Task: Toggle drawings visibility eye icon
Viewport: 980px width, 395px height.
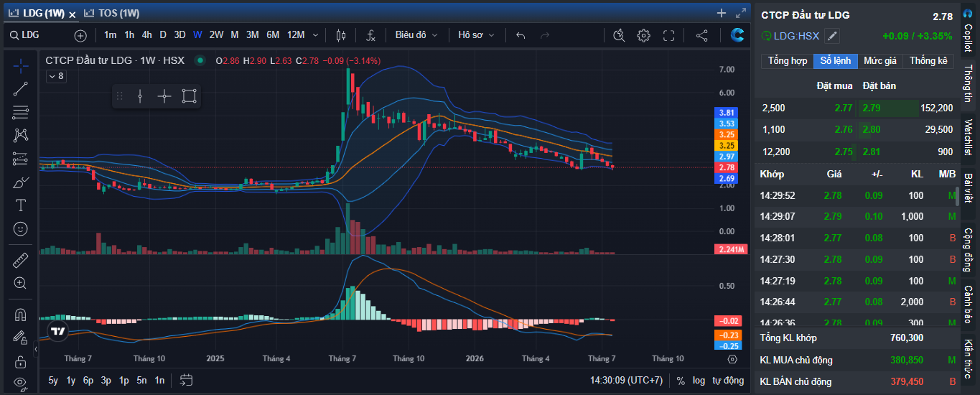Action: pos(20,383)
